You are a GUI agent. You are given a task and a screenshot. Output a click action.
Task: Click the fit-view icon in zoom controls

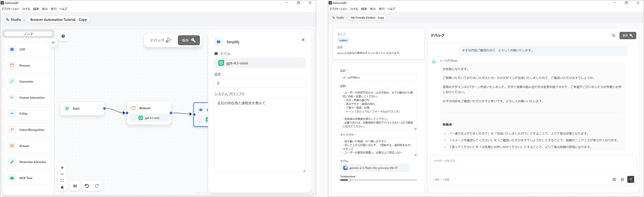[62, 181]
